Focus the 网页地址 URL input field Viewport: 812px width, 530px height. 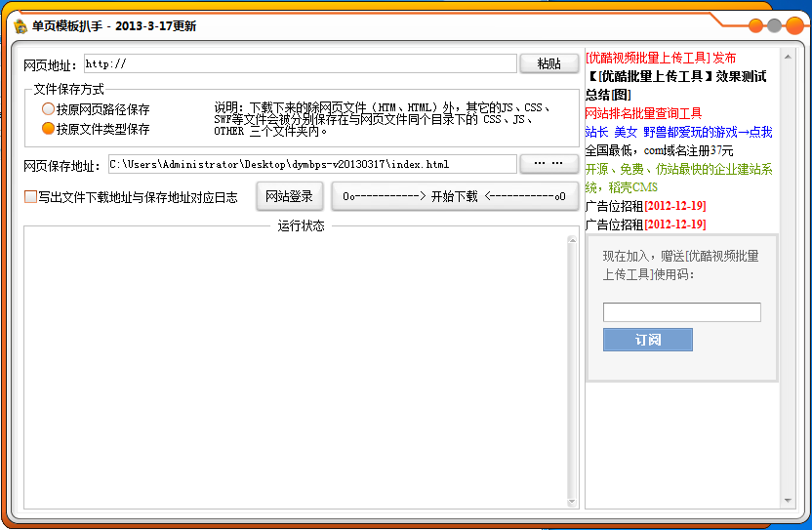[301, 63]
